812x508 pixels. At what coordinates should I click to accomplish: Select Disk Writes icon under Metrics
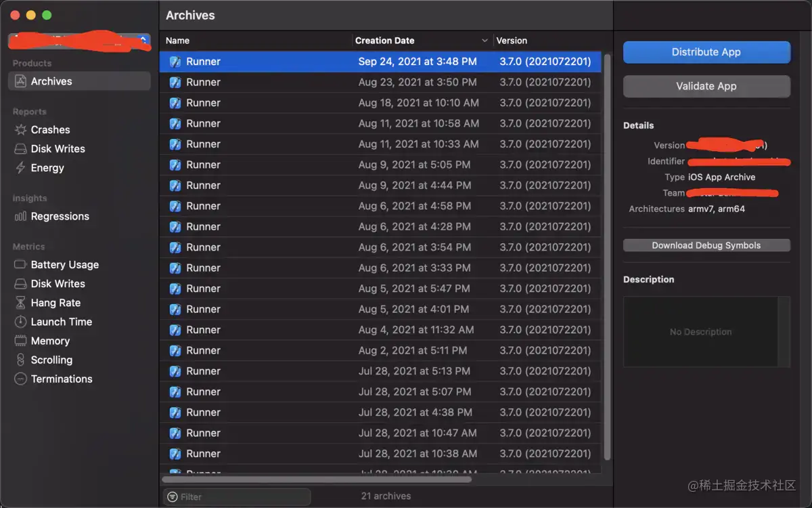click(x=20, y=284)
